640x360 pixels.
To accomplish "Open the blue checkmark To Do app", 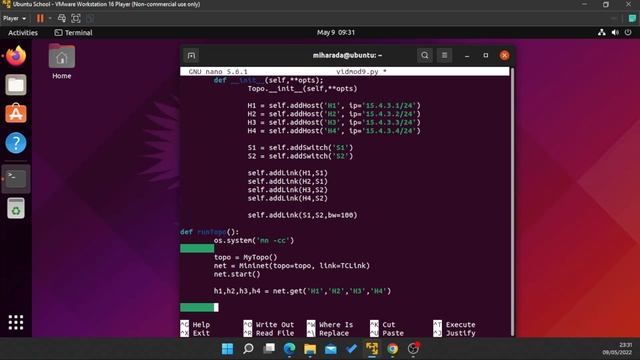I will point(351,349).
